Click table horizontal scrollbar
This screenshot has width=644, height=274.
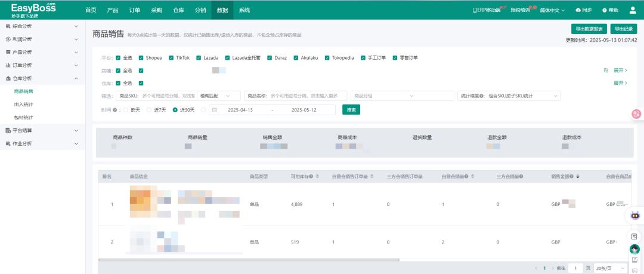coord(249,260)
